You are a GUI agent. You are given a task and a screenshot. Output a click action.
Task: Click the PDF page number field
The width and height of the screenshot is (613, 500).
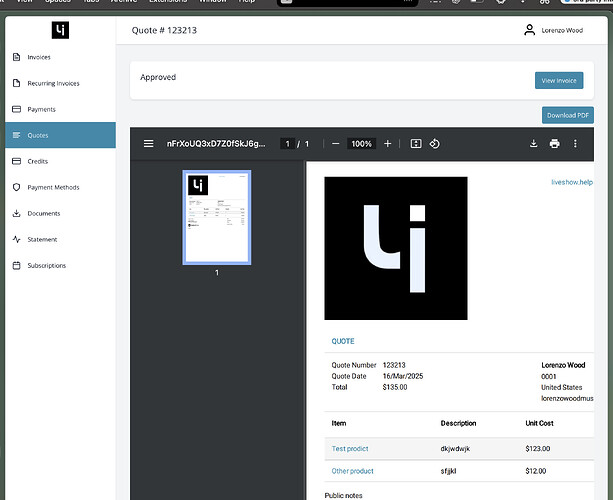[x=287, y=144]
